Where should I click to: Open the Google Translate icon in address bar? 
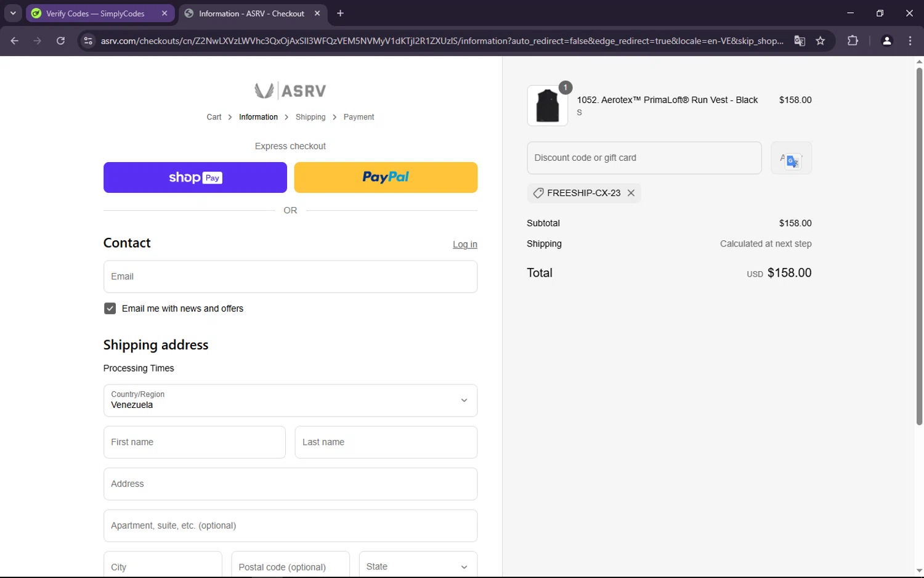(x=800, y=41)
